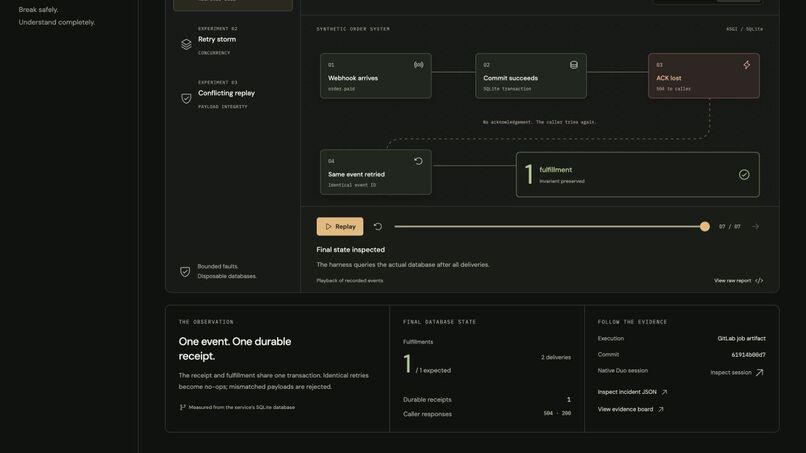Click the '2 deliveries' text
This screenshot has height=453, width=806.
click(556, 357)
